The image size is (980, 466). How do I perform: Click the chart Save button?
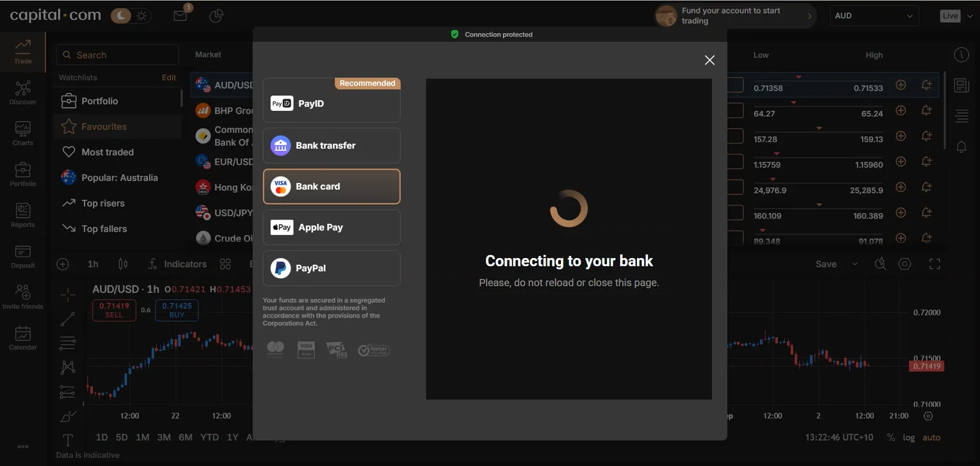(826, 264)
